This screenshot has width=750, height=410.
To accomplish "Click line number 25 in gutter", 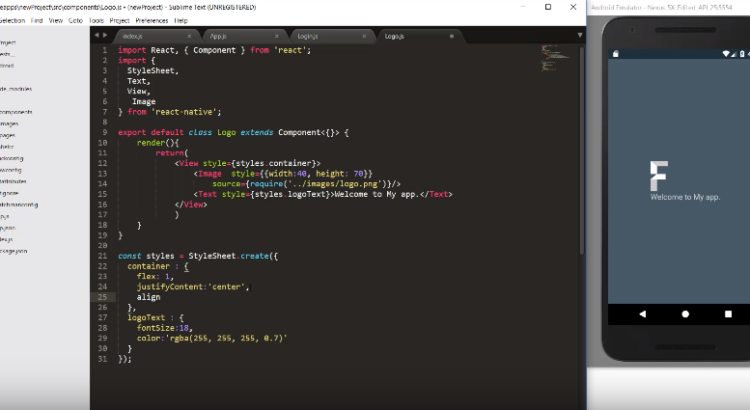I will (x=103, y=297).
